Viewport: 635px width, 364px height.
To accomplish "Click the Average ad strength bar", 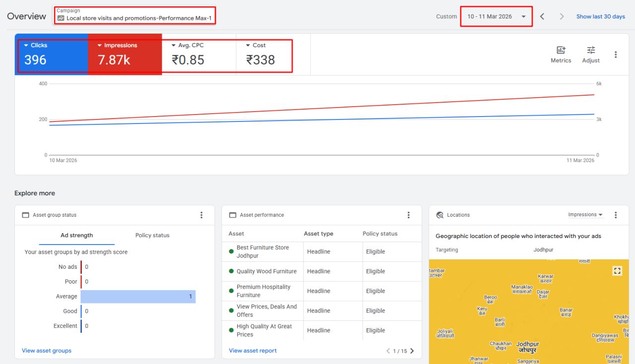I will [x=138, y=297].
